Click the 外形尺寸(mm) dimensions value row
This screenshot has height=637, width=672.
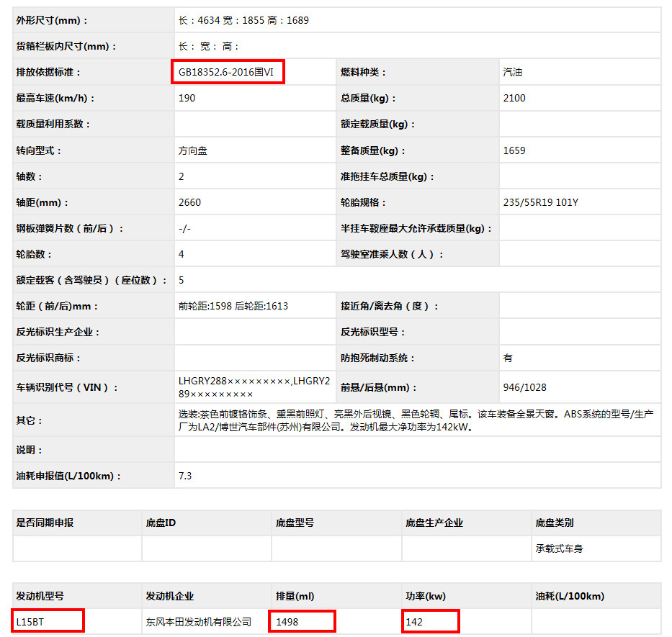pyautogui.click(x=243, y=20)
